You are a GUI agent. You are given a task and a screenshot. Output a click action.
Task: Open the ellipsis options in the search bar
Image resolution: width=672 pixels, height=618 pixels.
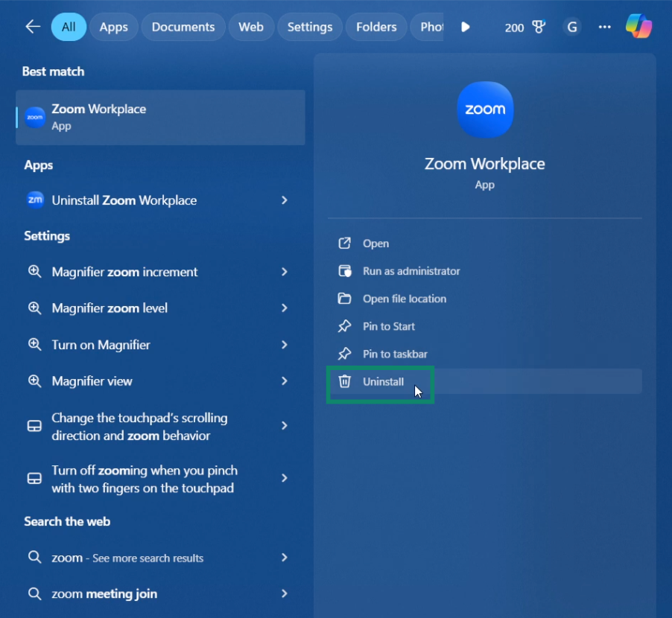click(x=605, y=27)
